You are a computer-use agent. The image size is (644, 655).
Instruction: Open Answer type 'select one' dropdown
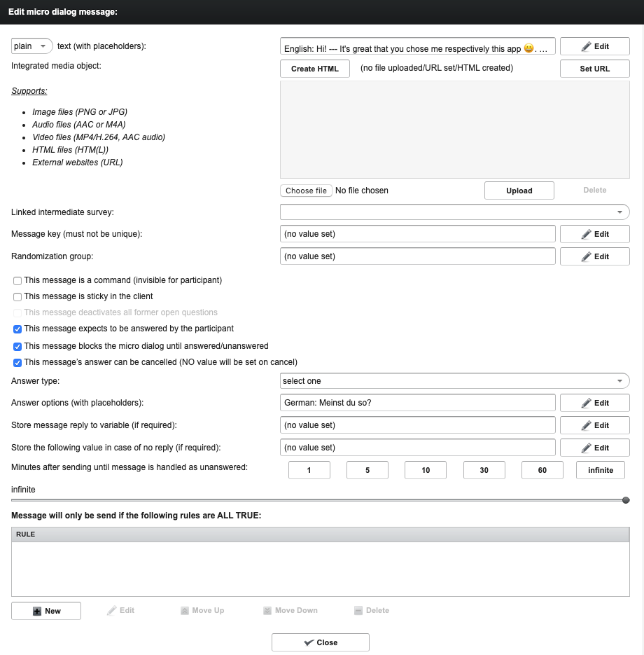(x=454, y=381)
